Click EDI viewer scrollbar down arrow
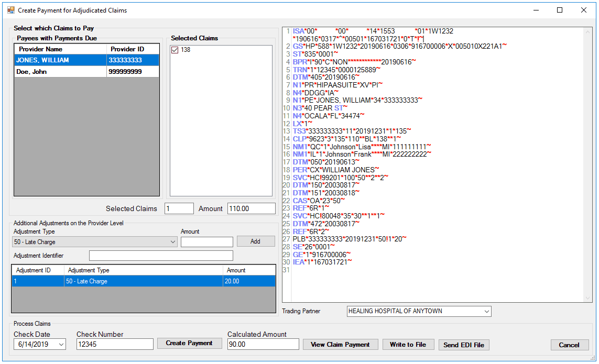 click(587, 298)
